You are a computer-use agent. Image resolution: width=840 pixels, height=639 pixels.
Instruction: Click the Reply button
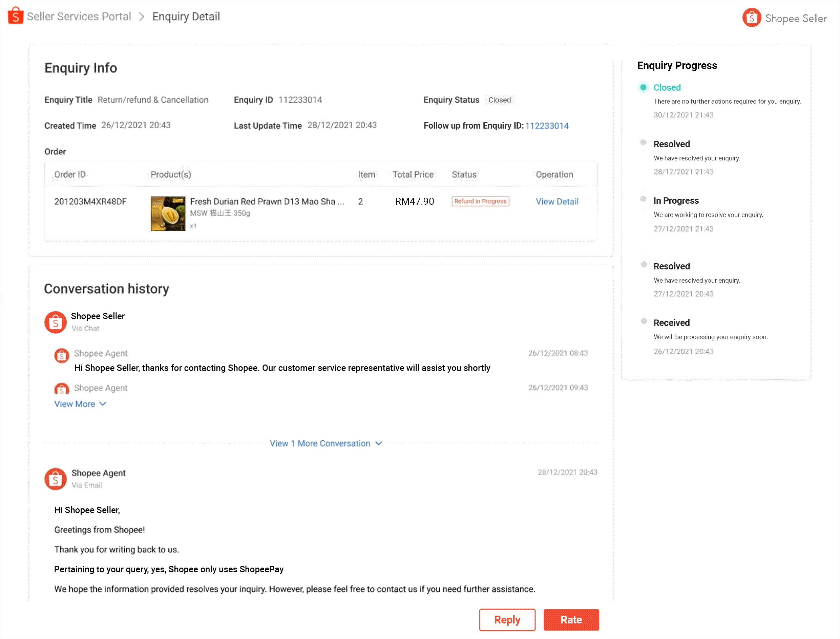pos(507,620)
